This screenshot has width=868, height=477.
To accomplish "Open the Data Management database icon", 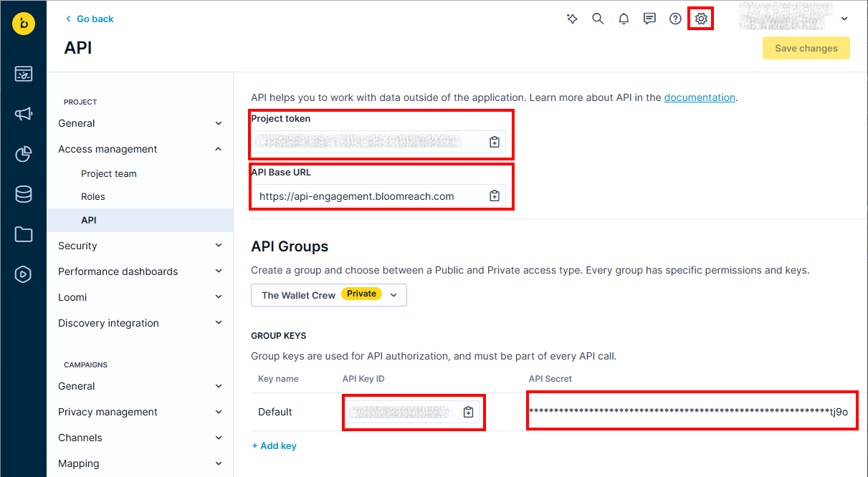I will point(24,193).
